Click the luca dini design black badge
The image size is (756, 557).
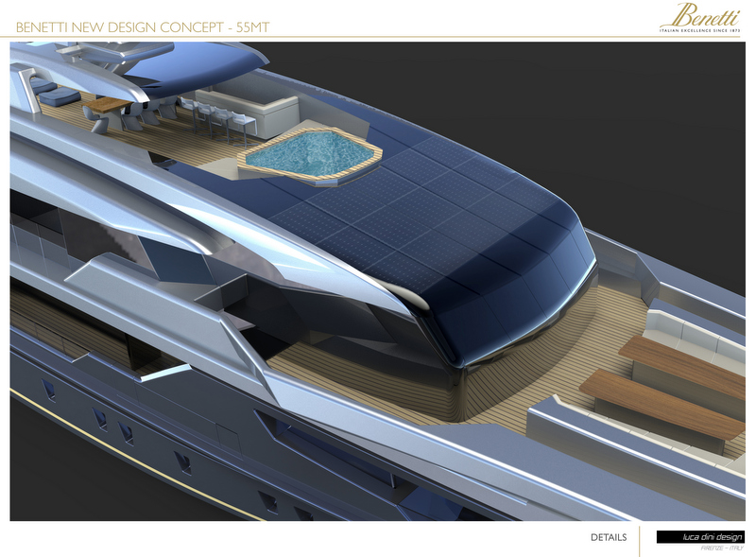pyautogui.click(x=700, y=537)
